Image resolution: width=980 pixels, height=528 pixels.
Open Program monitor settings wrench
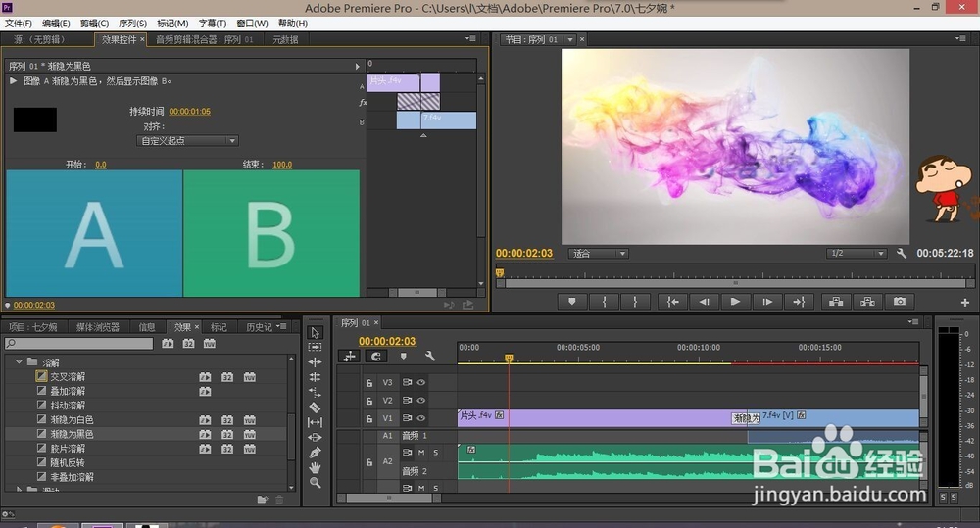coord(902,253)
